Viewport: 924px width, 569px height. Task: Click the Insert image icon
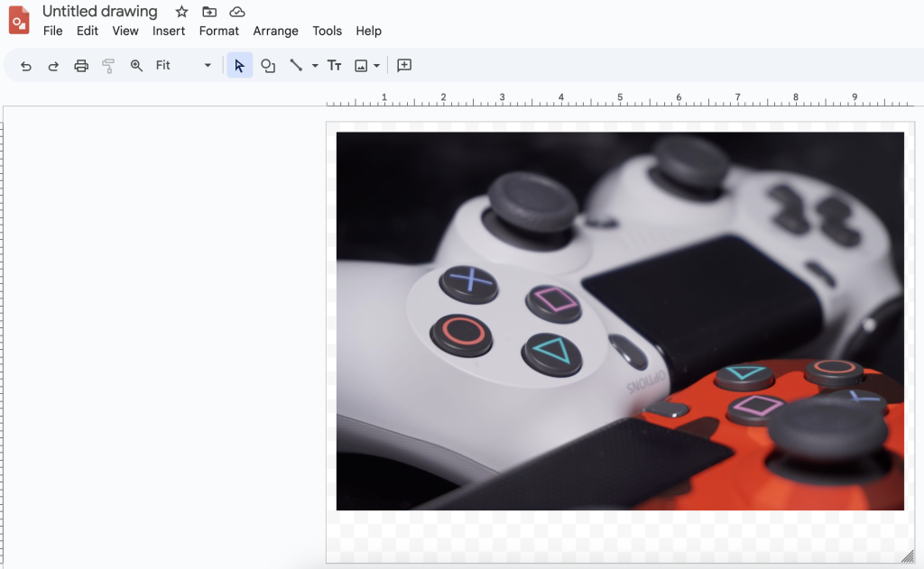pyautogui.click(x=361, y=66)
